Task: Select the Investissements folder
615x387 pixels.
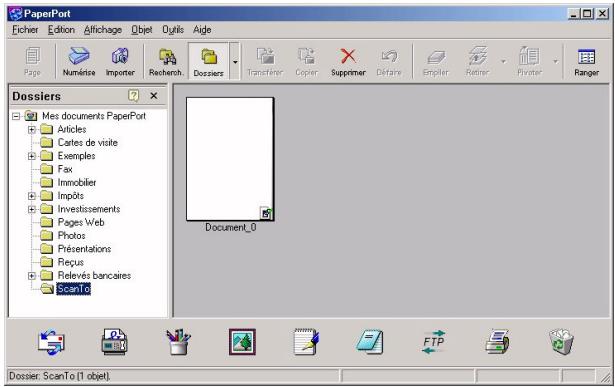Action: click(x=89, y=209)
